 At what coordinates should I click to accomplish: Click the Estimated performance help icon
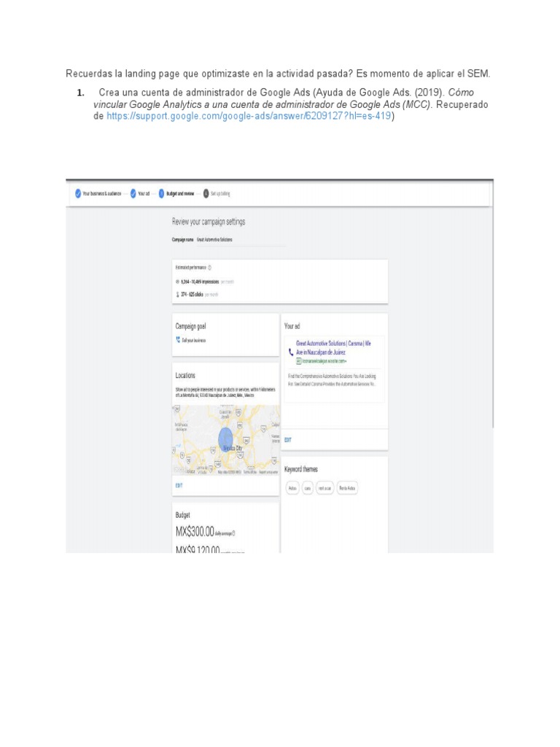209,268
